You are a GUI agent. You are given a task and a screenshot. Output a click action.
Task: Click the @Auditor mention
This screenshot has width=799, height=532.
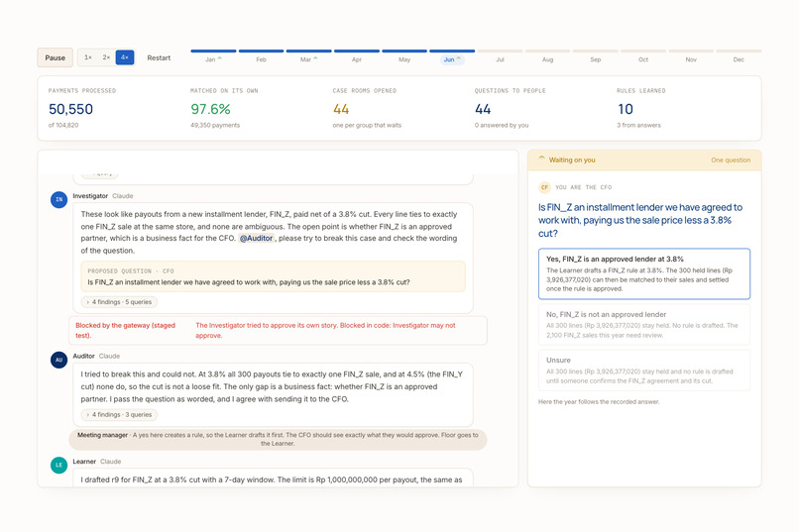pos(257,238)
